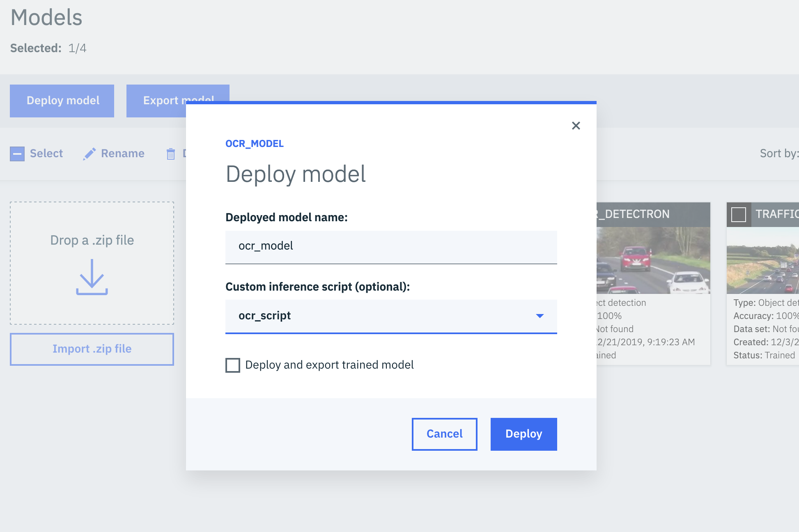
Task: Click the Models page heading
Action: coord(46,18)
